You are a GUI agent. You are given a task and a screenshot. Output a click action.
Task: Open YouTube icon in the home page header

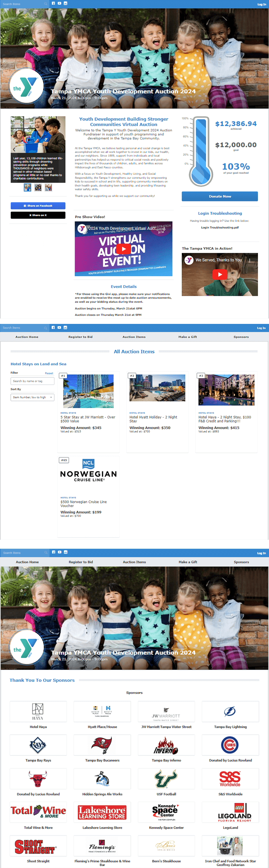[59, 3]
